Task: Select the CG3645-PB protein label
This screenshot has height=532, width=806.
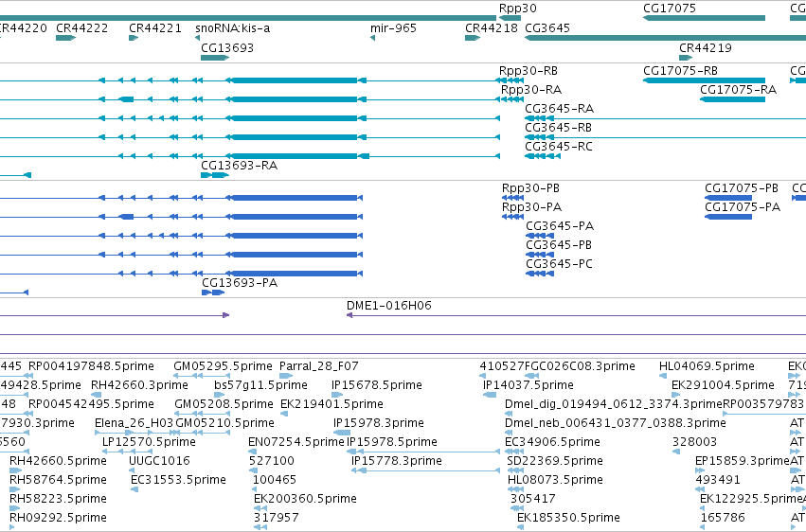Action: (x=559, y=245)
